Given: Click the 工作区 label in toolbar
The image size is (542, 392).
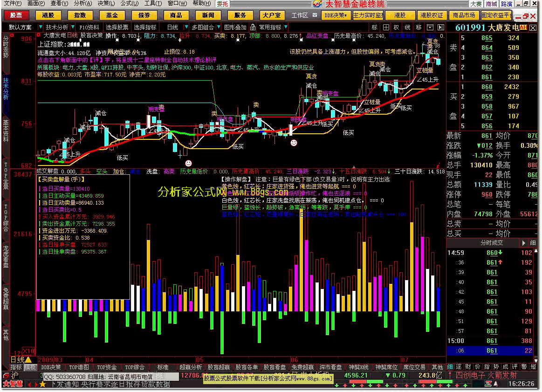Looking at the screenshot, I should pos(300,15).
